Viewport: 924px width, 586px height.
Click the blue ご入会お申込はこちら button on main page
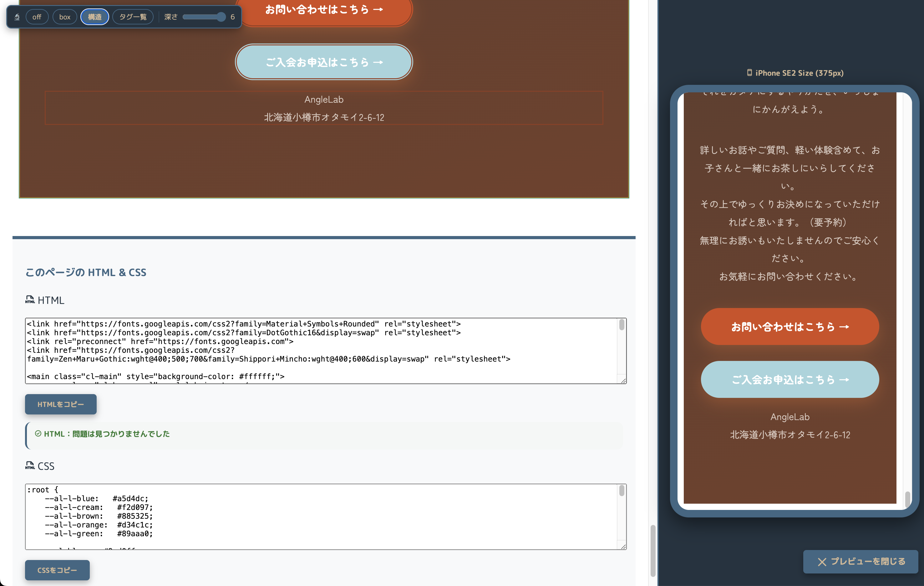click(x=324, y=62)
